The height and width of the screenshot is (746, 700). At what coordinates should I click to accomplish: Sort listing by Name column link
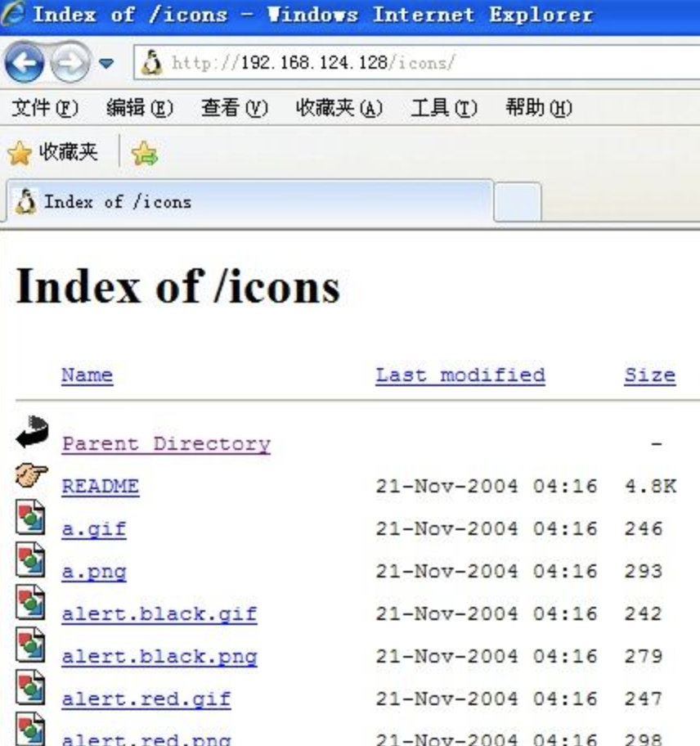click(87, 375)
